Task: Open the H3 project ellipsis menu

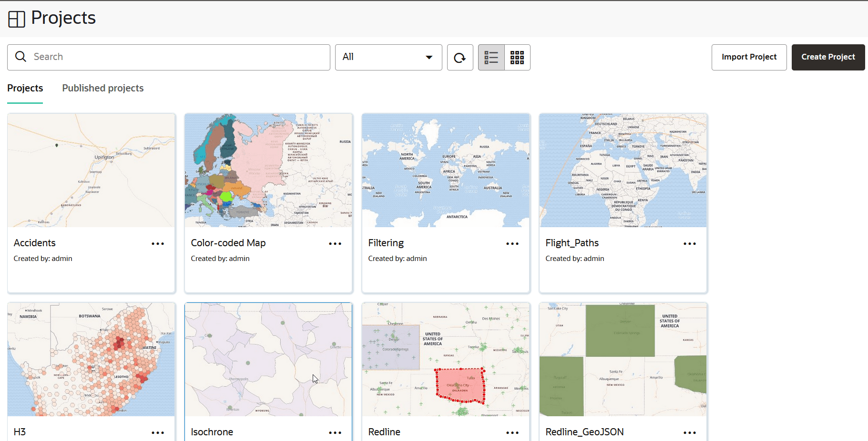Action: point(158,432)
